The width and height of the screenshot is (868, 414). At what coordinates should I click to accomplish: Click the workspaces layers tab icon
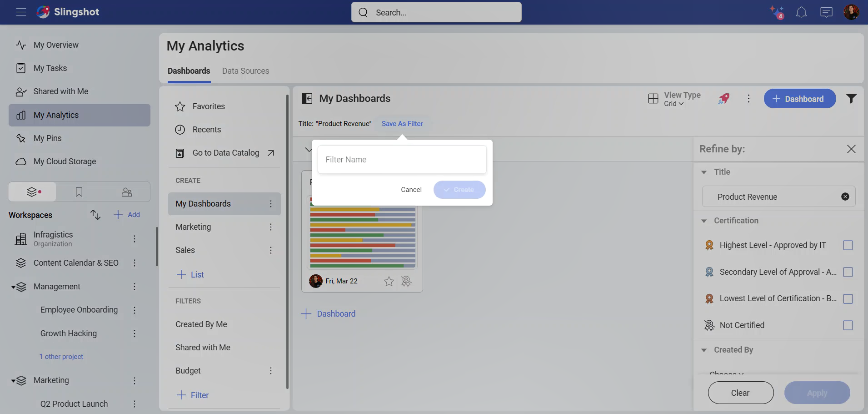pyautogui.click(x=32, y=192)
